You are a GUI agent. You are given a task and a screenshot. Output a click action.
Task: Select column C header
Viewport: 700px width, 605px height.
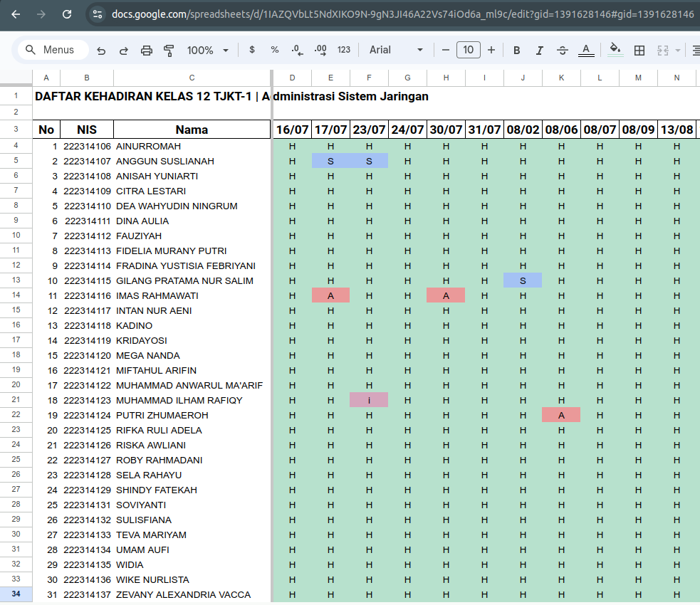point(192,78)
